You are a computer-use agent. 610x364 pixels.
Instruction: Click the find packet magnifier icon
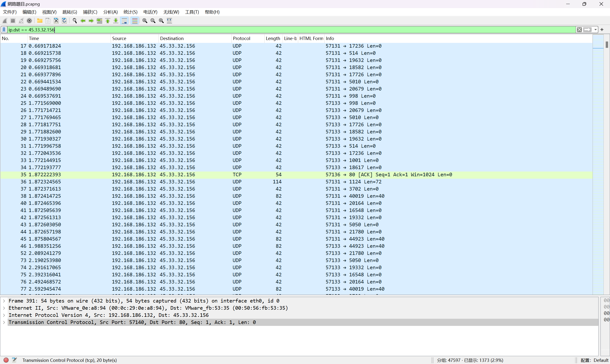(75, 21)
